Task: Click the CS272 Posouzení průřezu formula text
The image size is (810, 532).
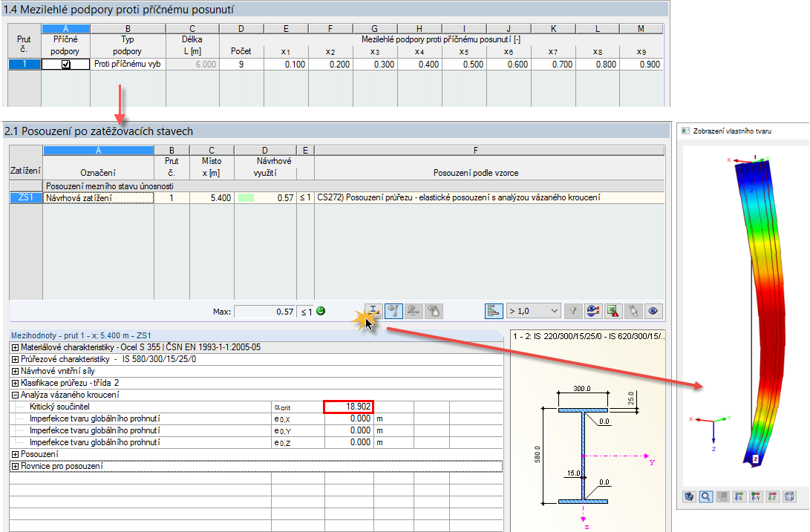Action: pos(459,198)
